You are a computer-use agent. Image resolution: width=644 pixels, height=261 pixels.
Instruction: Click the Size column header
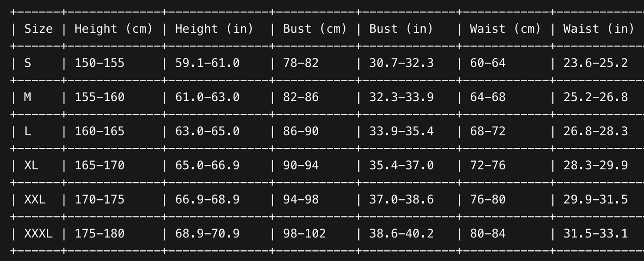(x=38, y=29)
